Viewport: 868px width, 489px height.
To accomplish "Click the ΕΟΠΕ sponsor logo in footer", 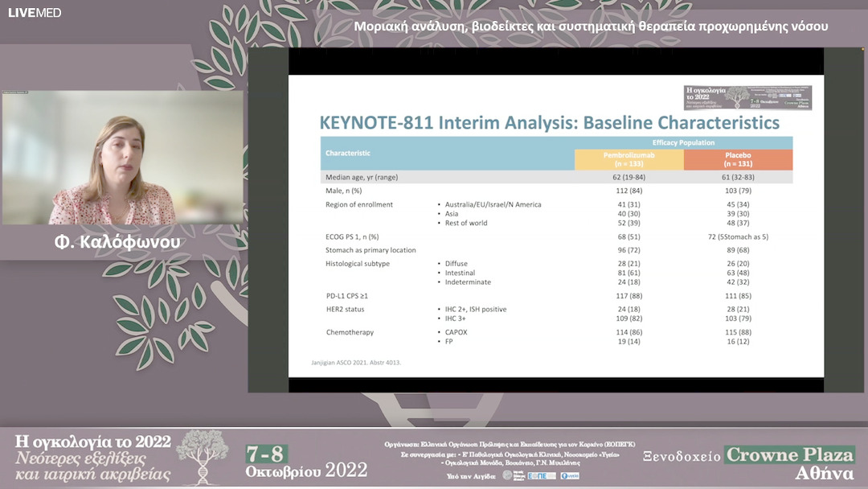I will pyautogui.click(x=542, y=475).
